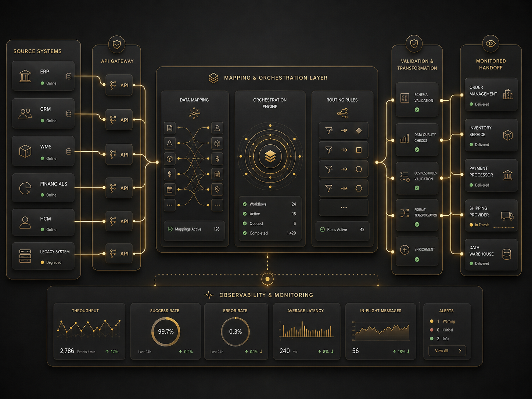532x399 pixels.
Task: Toggle the Format Transformation green checkmark
Action: 417,224
